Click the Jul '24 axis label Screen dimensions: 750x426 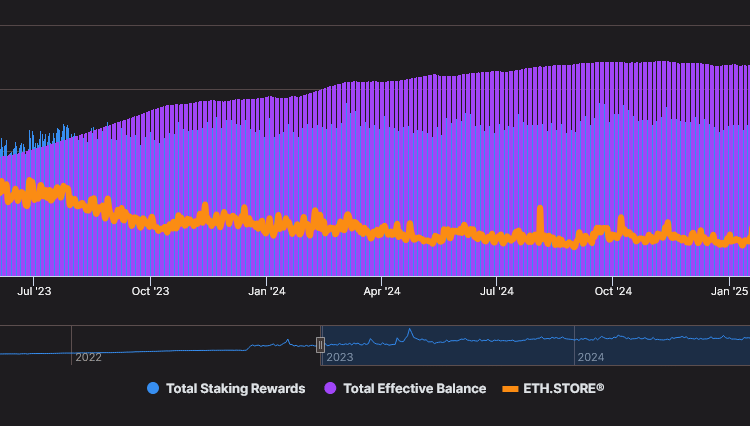[x=497, y=291]
